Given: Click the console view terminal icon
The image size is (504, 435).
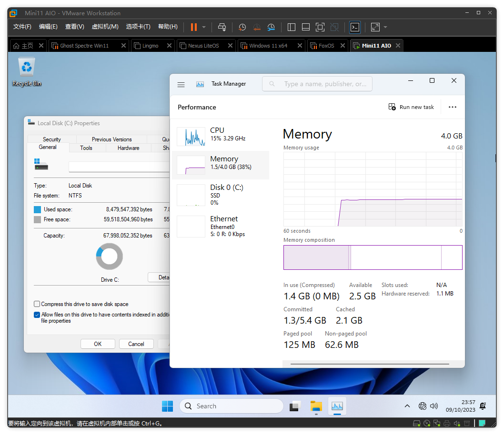Looking at the screenshot, I should (354, 27).
